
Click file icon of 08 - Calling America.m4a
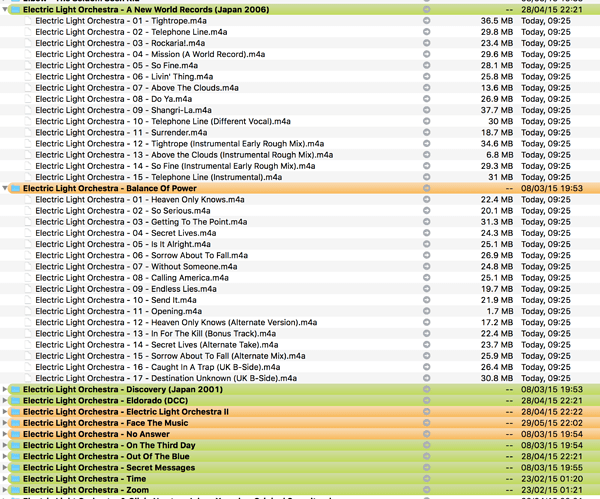pos(28,278)
